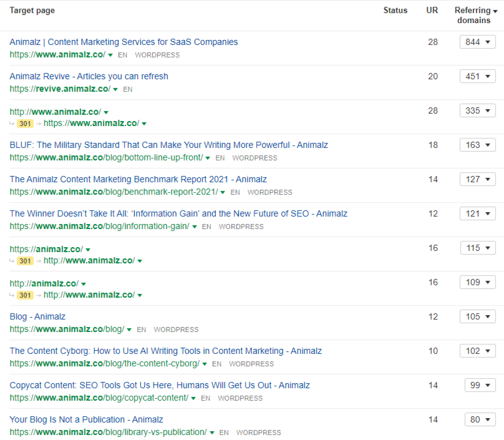
Task: Click the caret beside the information-gain URL
Action: (194, 227)
